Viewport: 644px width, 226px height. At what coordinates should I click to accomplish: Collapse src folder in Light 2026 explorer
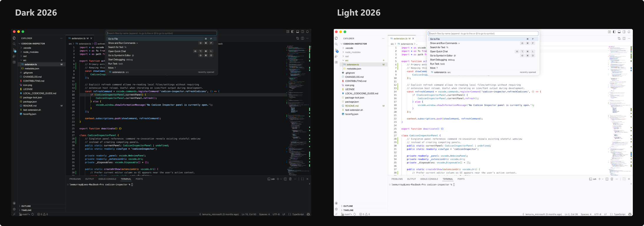coord(364,60)
